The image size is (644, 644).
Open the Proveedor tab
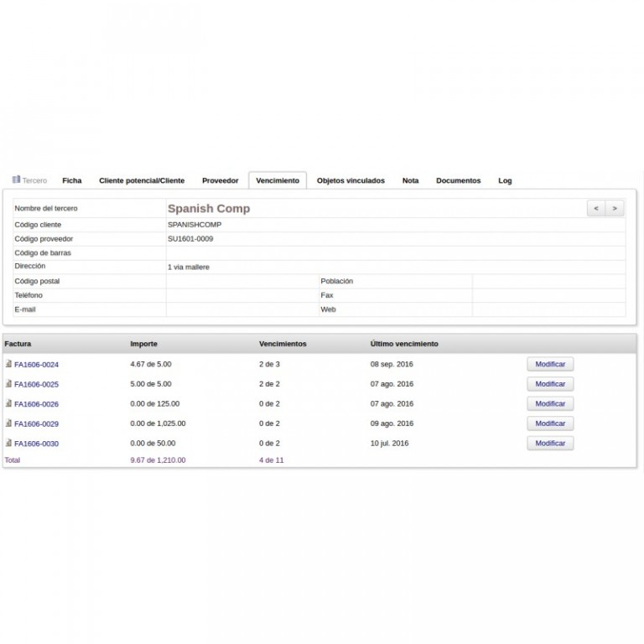pos(221,181)
